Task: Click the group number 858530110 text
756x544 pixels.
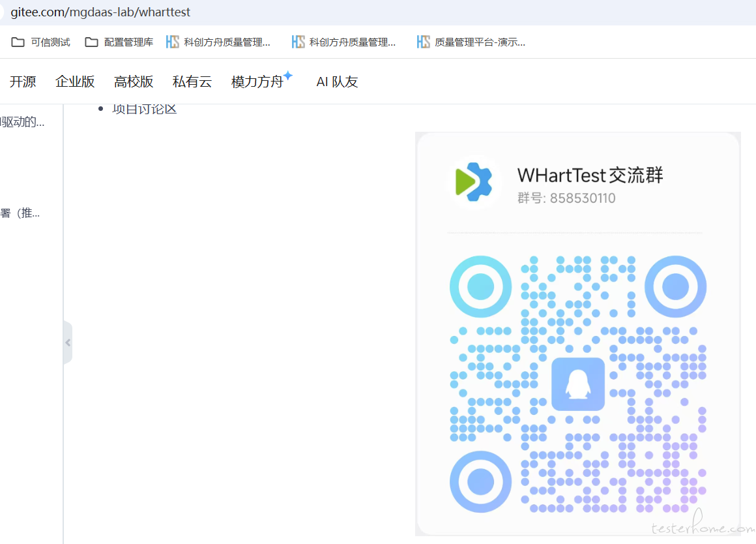Action: (x=582, y=198)
